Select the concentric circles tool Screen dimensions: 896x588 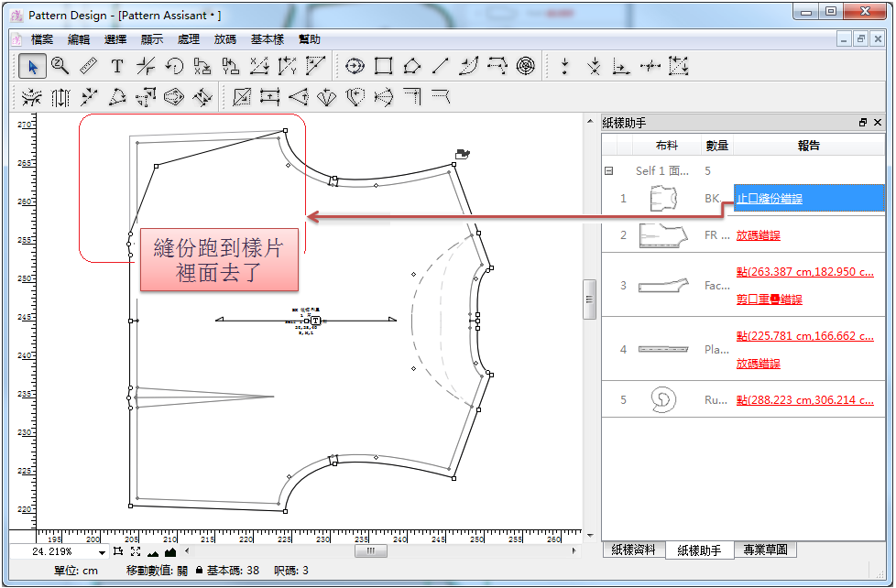click(525, 66)
